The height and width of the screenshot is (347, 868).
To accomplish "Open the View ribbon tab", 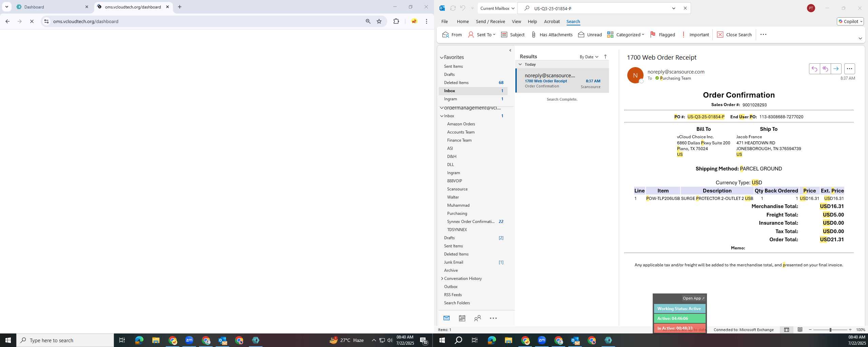I will 516,21.
